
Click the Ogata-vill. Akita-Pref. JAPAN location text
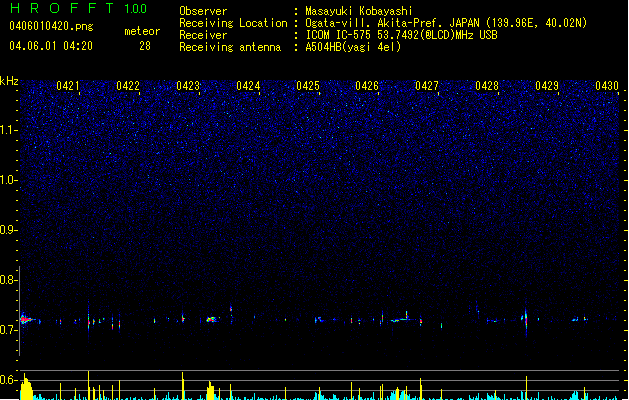446,23
